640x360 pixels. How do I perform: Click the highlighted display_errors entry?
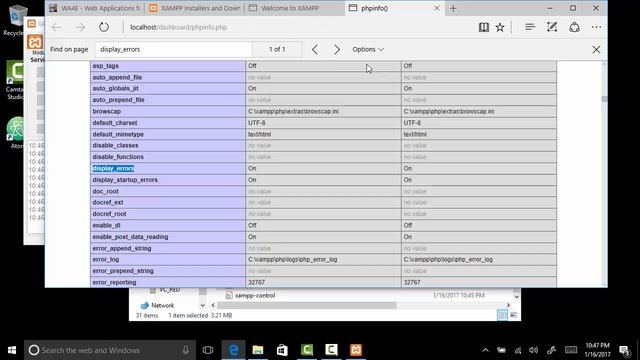click(113, 168)
